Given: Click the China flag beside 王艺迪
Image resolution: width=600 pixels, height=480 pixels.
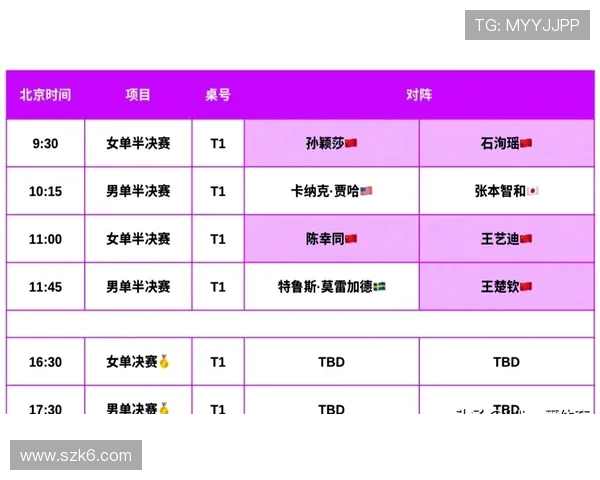Looking at the screenshot, I should point(526,239).
